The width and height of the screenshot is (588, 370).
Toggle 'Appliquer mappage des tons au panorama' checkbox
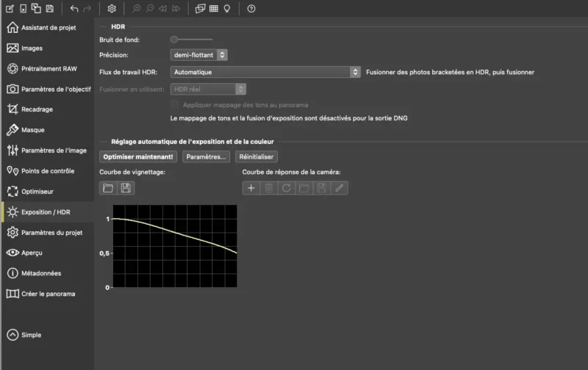174,105
